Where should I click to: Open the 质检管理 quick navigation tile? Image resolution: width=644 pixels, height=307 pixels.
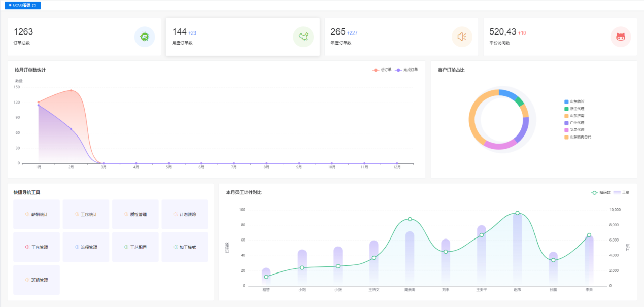tap(135, 215)
